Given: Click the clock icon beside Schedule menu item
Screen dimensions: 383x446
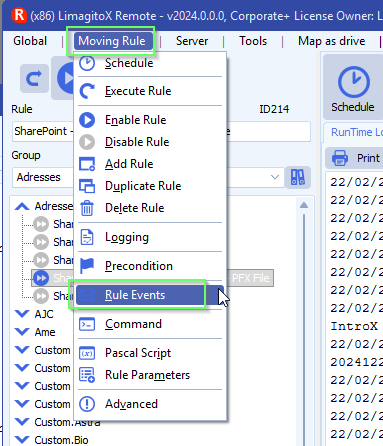Looking at the screenshot, I should pos(87,63).
